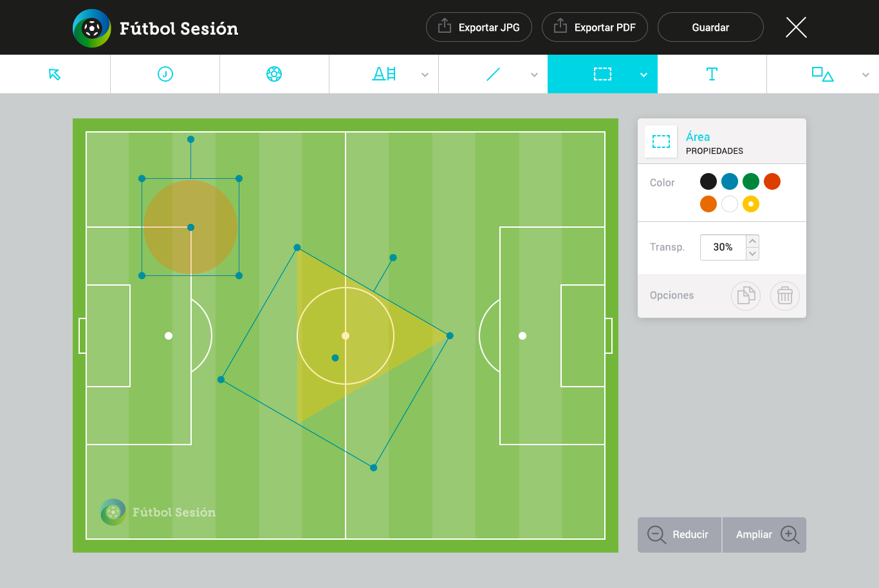Expand the line tool dropdown arrow
This screenshot has height=588, width=879.
click(x=534, y=75)
